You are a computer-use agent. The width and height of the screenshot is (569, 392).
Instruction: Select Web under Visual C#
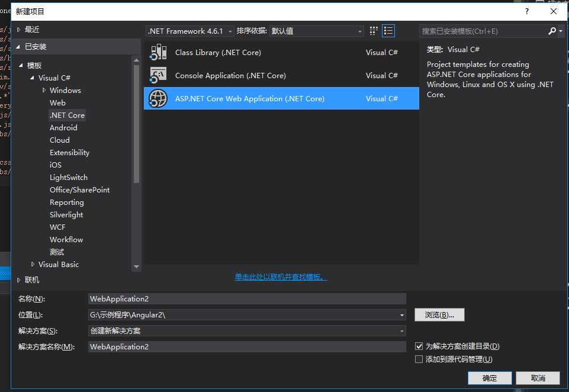point(57,102)
